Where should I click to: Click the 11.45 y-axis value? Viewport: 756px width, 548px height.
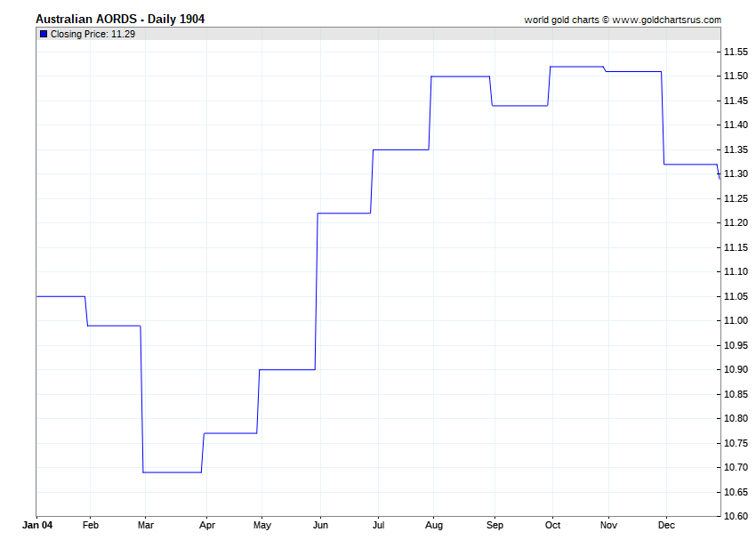pyautogui.click(x=736, y=101)
